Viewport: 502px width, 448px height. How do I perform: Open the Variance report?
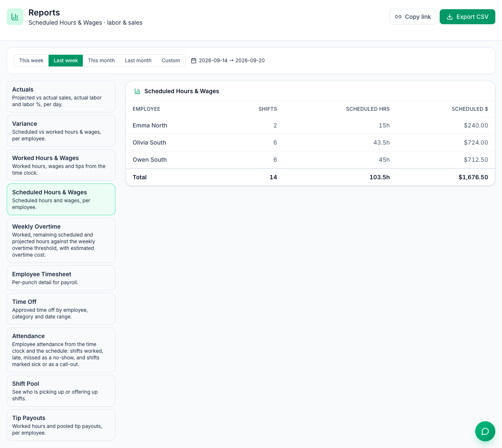pos(61,131)
